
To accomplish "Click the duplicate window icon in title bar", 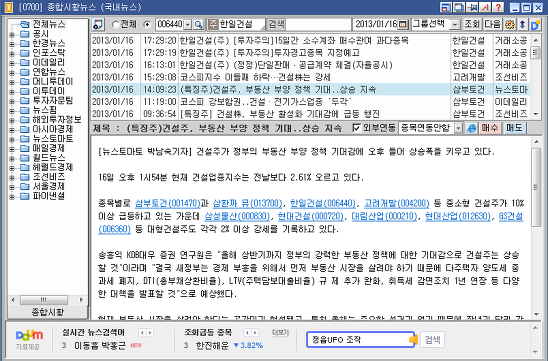I will [x=458, y=7].
